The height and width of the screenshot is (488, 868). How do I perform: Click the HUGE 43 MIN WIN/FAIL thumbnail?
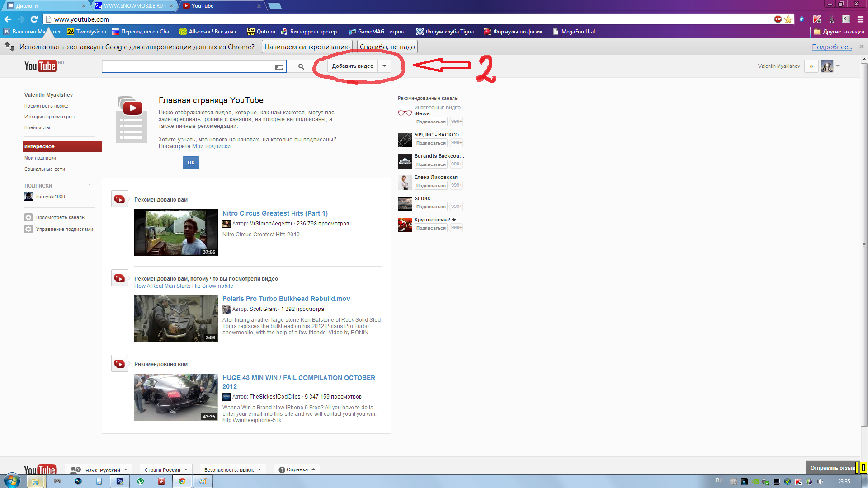pos(176,397)
